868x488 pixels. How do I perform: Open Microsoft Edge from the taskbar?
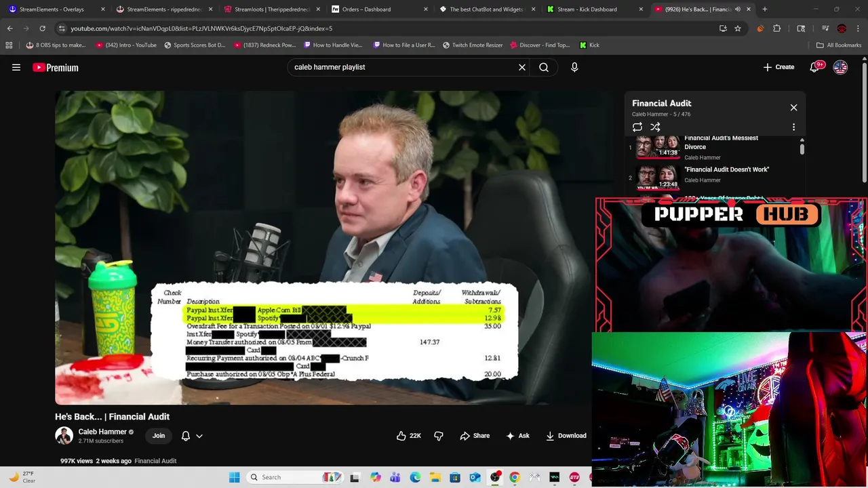(415, 477)
